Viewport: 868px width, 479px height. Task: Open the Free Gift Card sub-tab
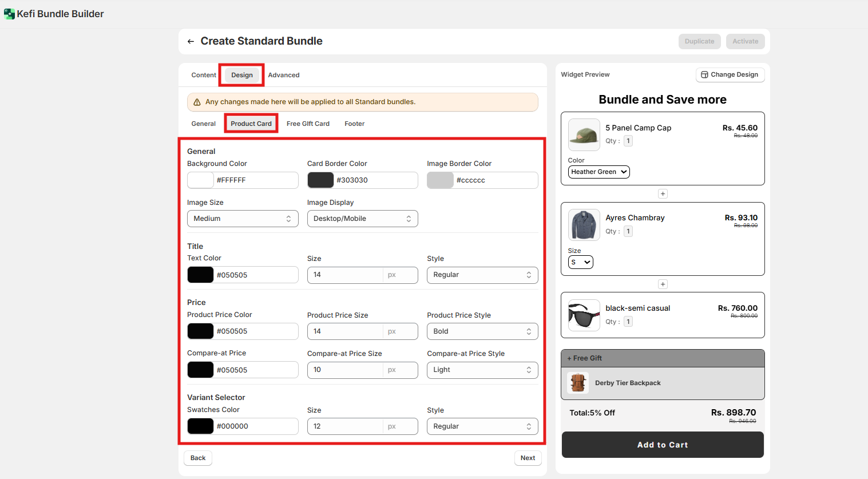click(x=308, y=124)
